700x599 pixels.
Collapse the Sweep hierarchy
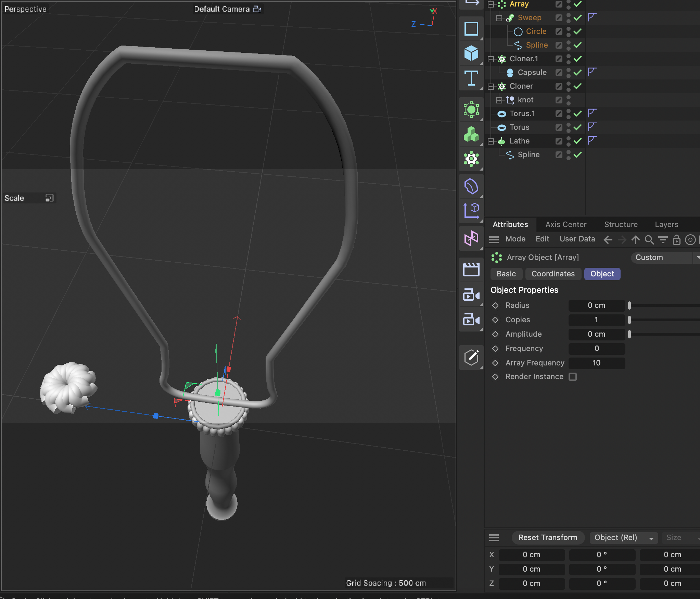tap(499, 17)
